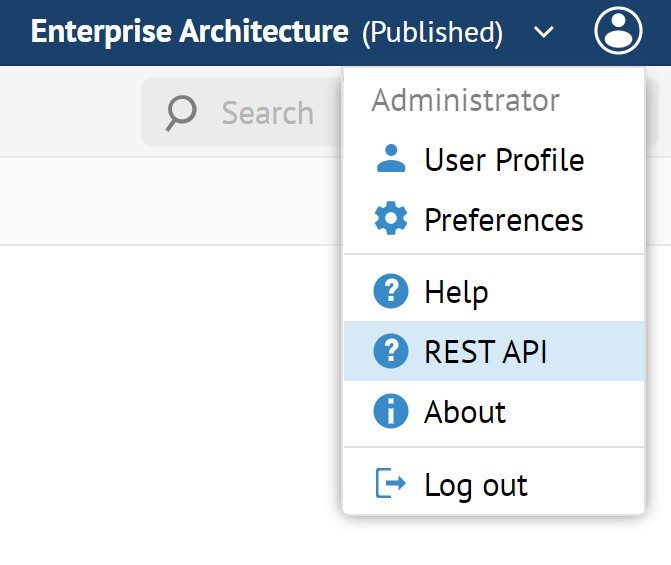Focus the Search input field
The image size is (671, 565).
pyautogui.click(x=268, y=113)
